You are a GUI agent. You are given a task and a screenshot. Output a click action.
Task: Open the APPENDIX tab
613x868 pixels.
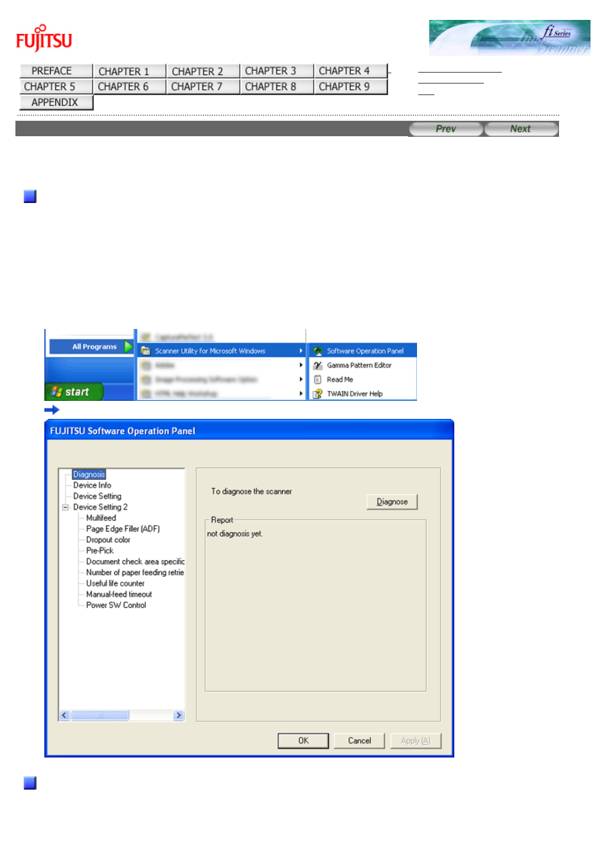click(56, 102)
